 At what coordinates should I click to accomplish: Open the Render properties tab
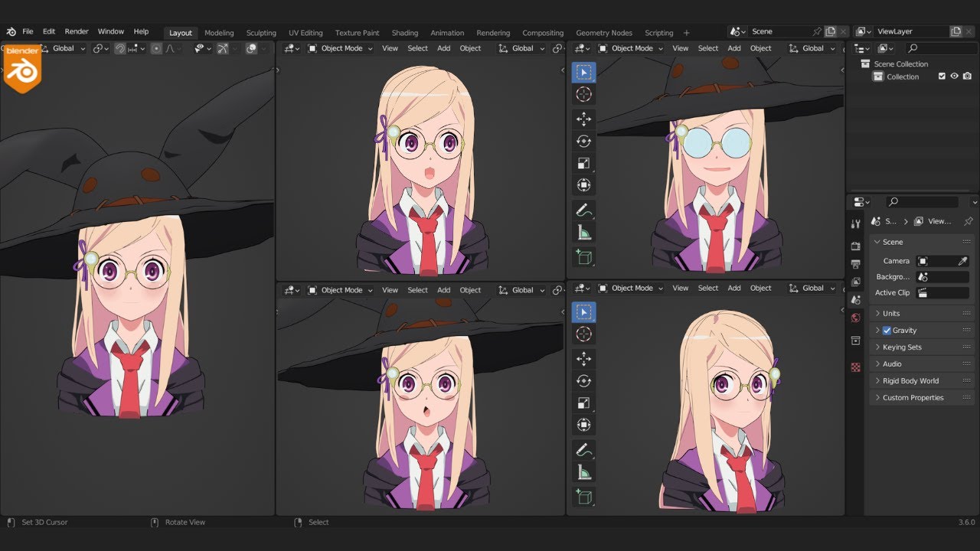coord(856,246)
